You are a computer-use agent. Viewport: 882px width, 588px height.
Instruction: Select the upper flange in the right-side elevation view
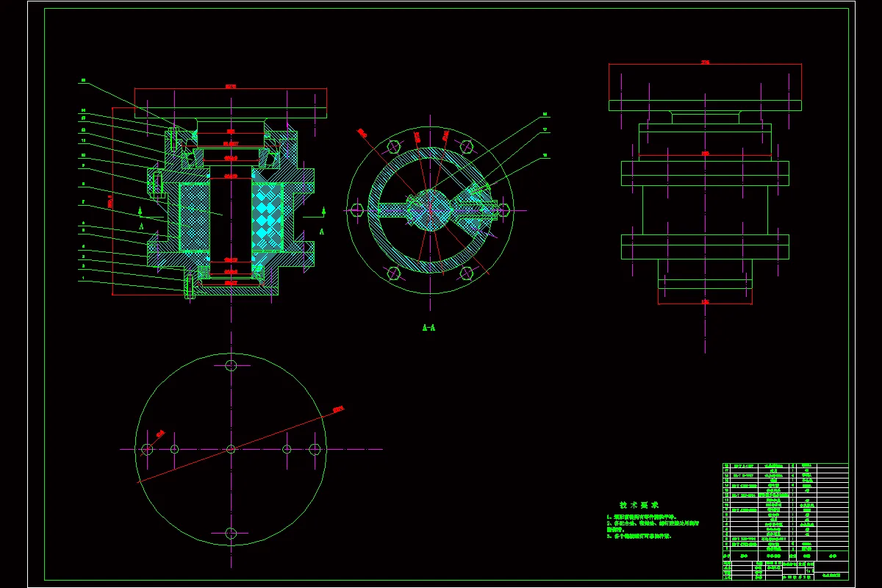click(705, 173)
